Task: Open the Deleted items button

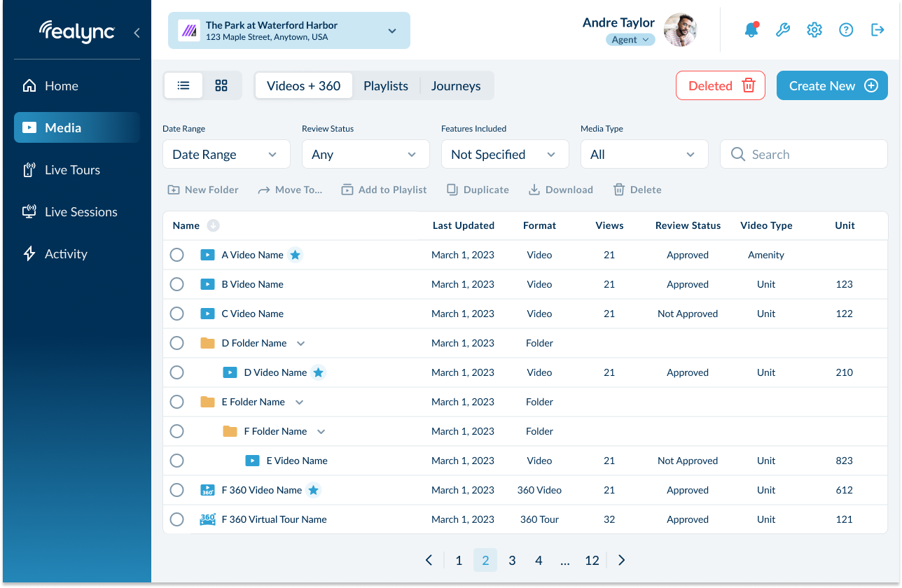Action: (x=721, y=85)
